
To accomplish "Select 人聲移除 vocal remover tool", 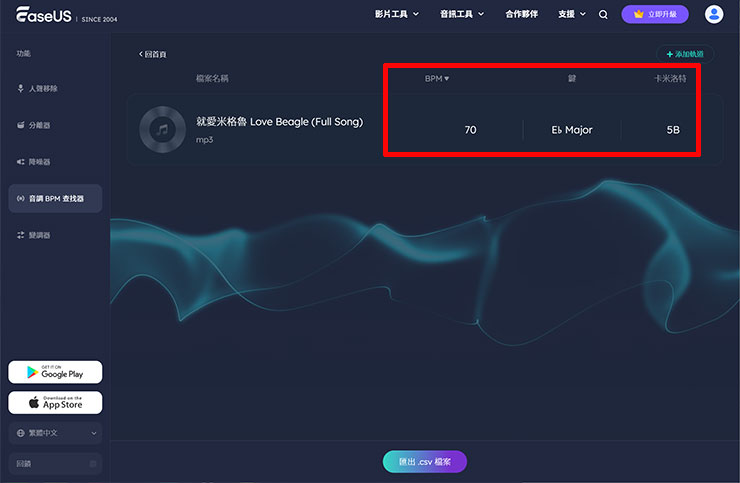I will 43,89.
